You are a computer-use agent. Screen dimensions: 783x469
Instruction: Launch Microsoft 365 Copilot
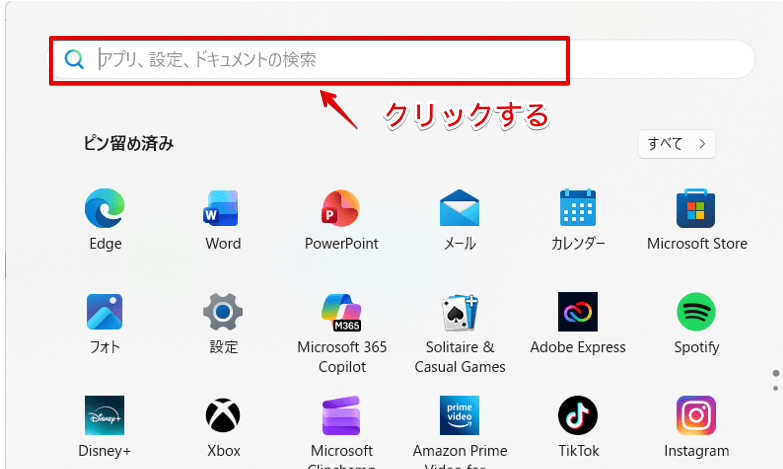(342, 332)
